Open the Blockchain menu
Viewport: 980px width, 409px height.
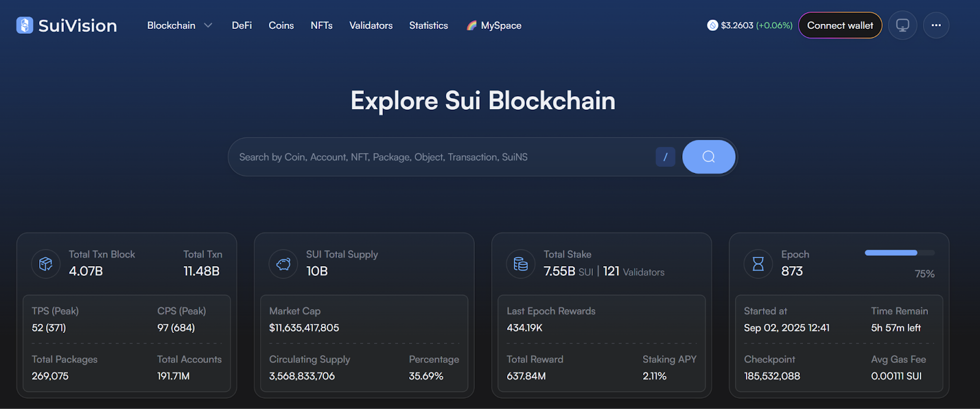click(x=171, y=26)
